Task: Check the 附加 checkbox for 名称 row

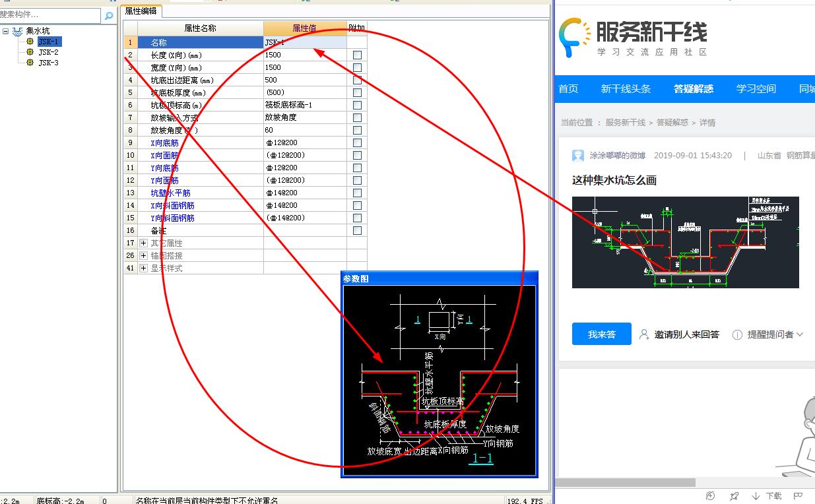Action: click(357, 42)
